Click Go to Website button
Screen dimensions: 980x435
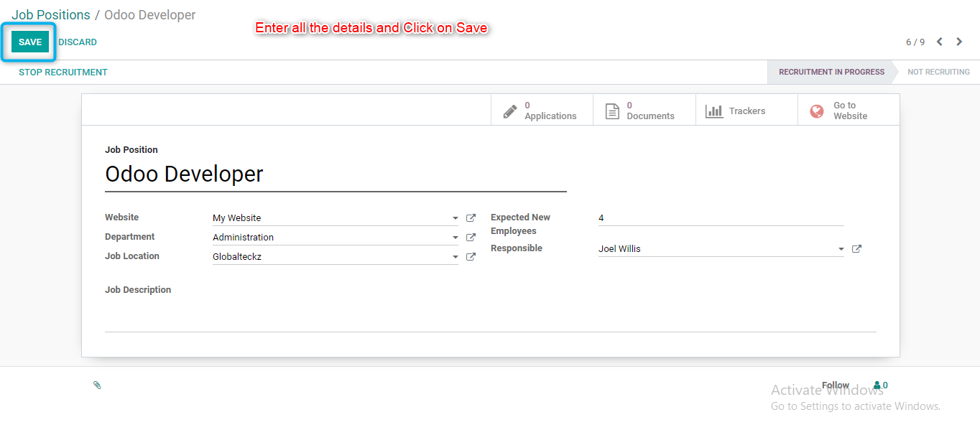pyautogui.click(x=849, y=111)
